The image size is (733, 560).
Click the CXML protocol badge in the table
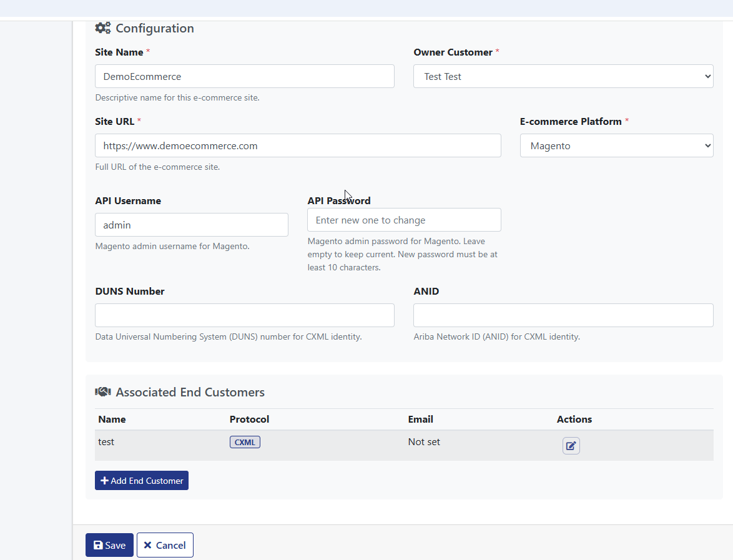coord(245,441)
